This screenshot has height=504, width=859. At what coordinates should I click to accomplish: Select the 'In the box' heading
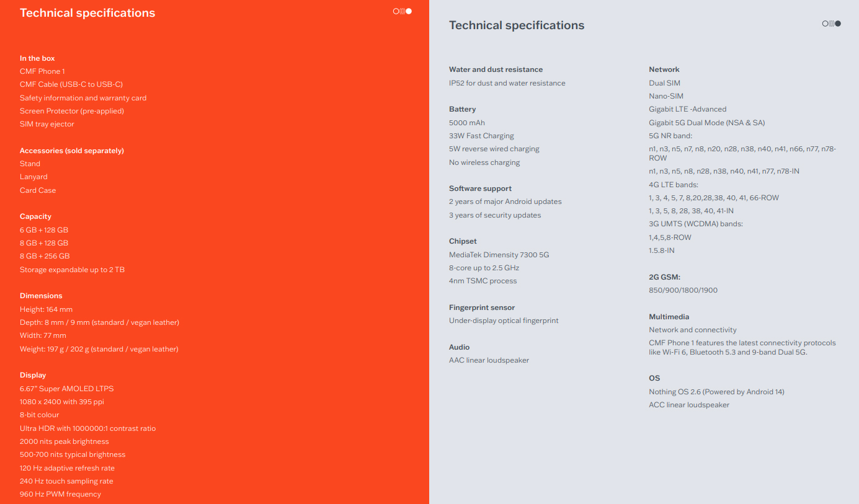(37, 58)
